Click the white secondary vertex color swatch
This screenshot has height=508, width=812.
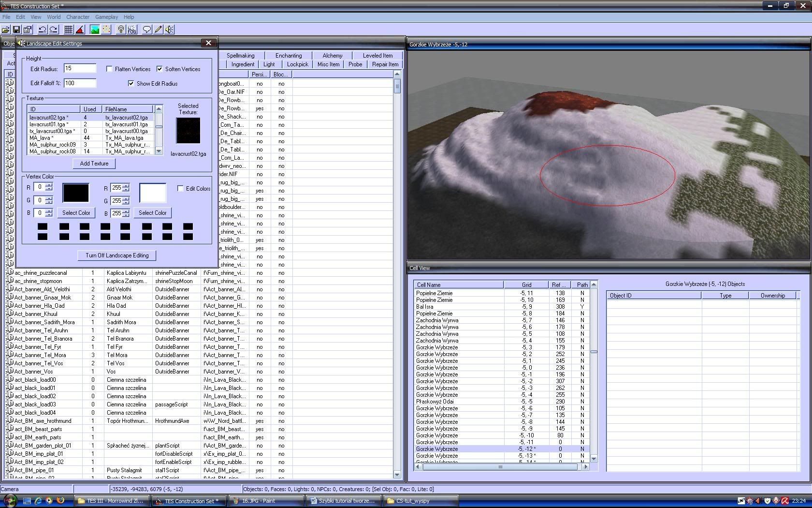click(153, 193)
